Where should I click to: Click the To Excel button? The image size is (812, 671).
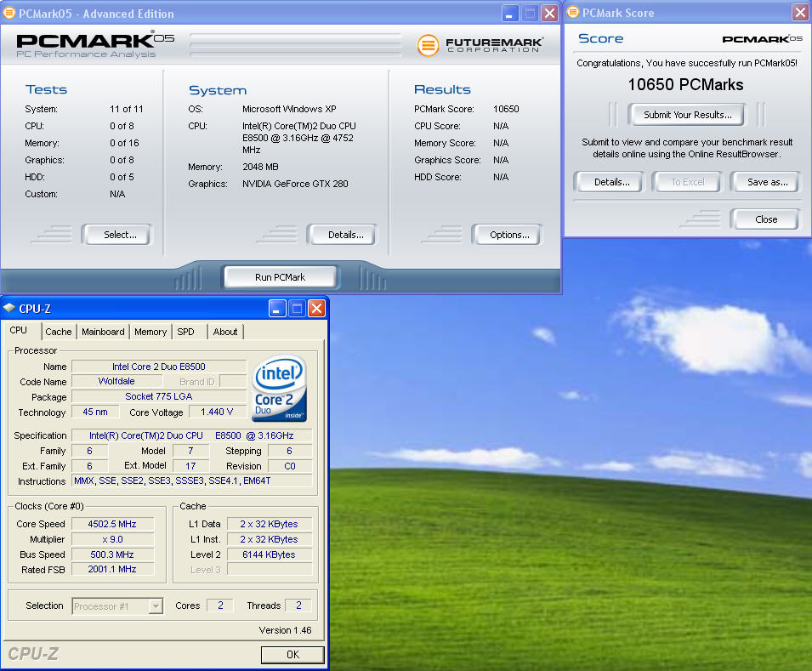pyautogui.click(x=688, y=182)
